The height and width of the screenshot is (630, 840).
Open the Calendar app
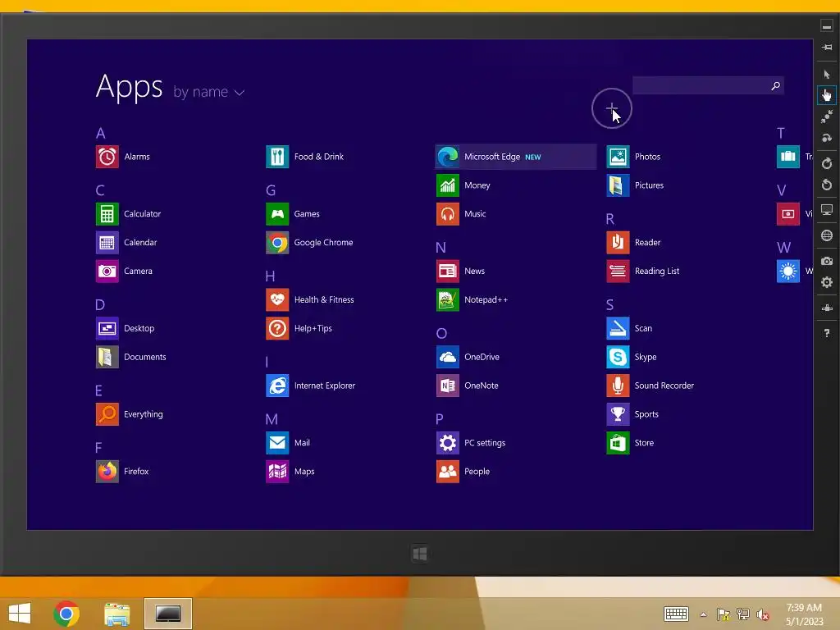click(x=126, y=243)
